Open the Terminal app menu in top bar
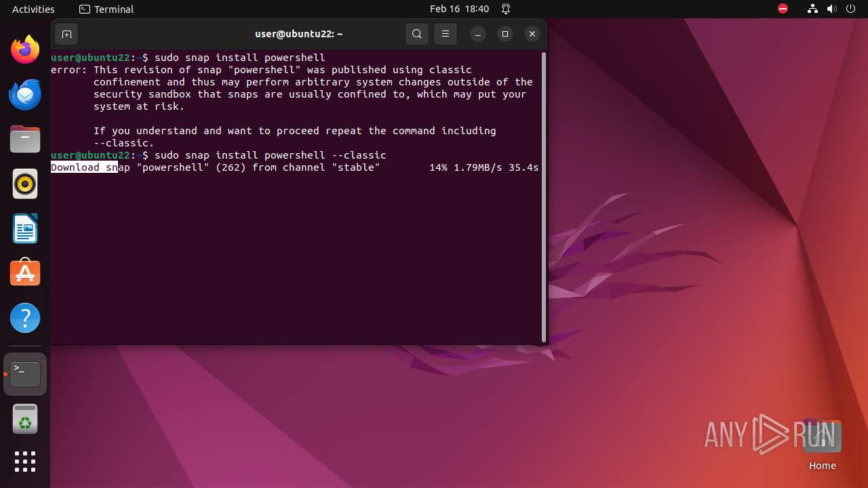 [106, 9]
